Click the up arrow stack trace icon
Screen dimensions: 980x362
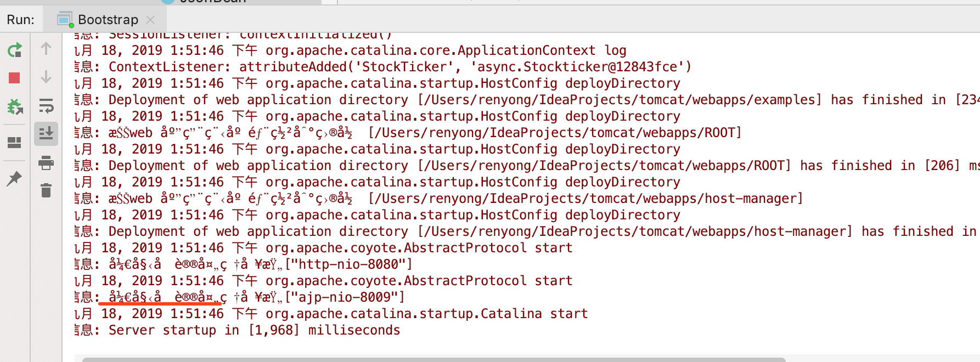[x=46, y=49]
